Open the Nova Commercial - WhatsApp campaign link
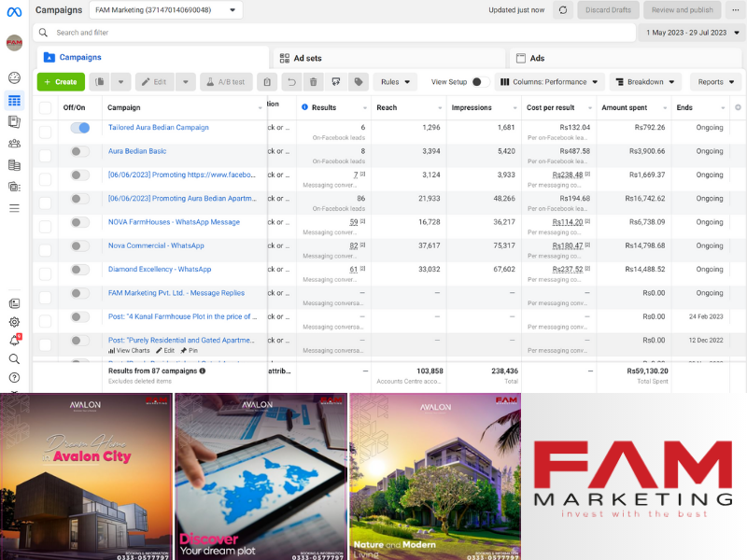Screen dimensions: 747x560 156,245
